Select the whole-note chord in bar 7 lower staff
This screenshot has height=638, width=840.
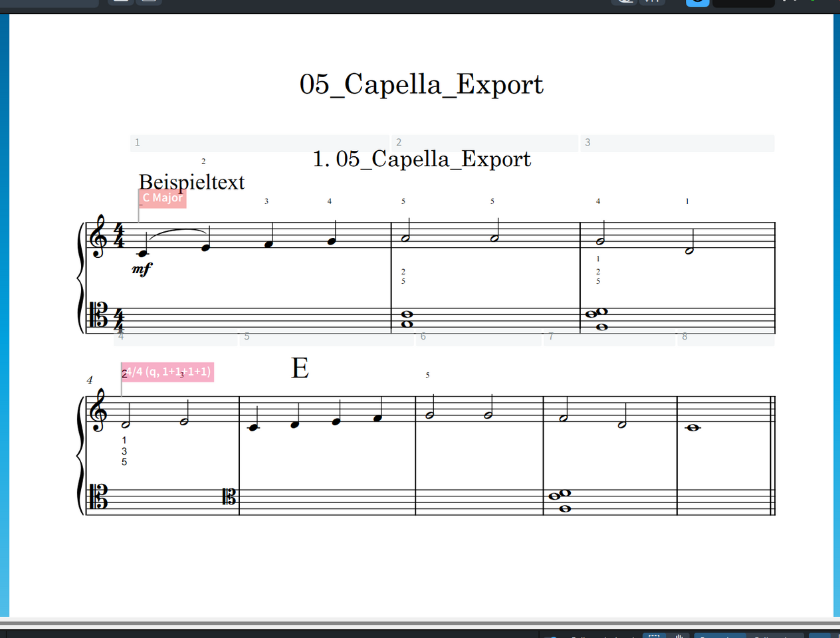(x=560, y=500)
